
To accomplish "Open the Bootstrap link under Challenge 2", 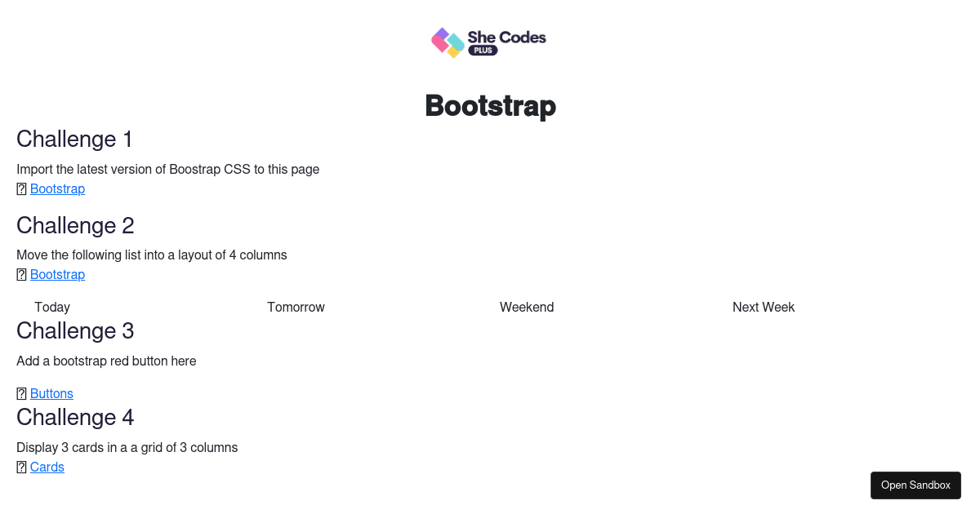I will point(57,274).
